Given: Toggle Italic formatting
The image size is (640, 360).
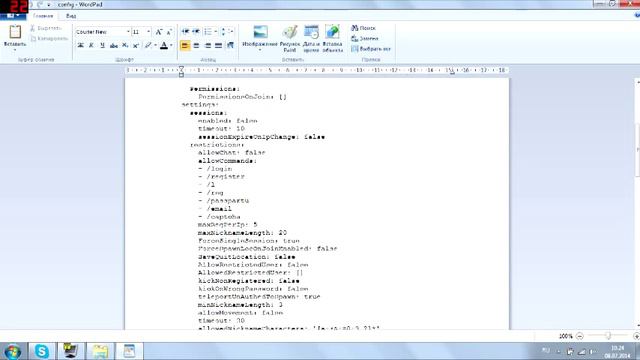Looking at the screenshot, I should (91, 45).
